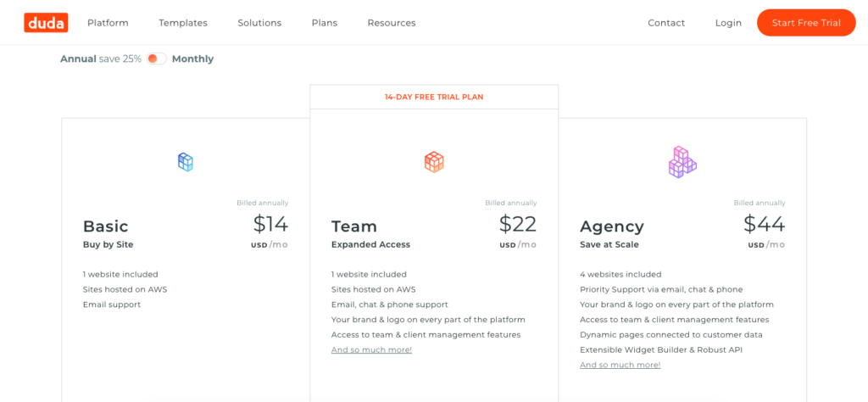Click the Save at Scale subtitle
The image size is (868, 402).
tap(609, 245)
